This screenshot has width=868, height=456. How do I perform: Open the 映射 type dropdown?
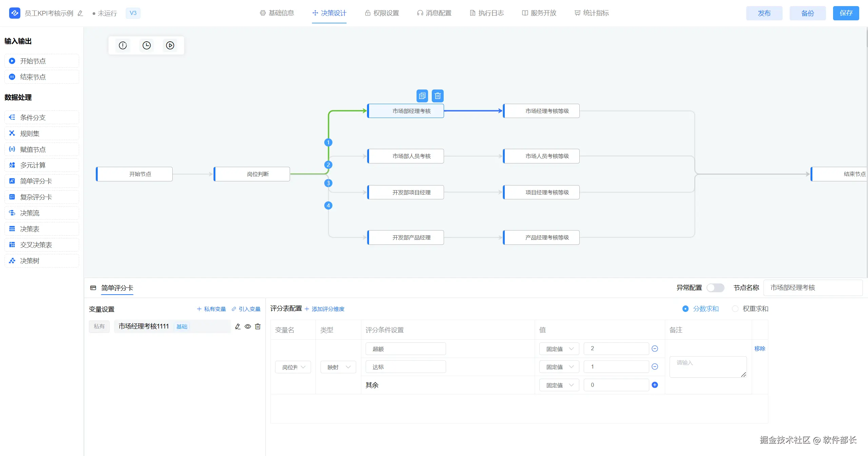pyautogui.click(x=338, y=367)
